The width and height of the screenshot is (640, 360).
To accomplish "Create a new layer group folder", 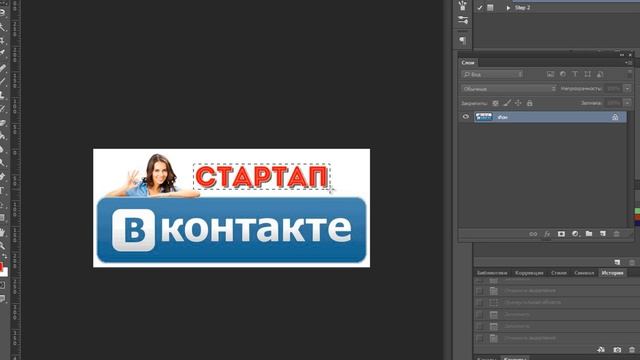I will click(589, 234).
